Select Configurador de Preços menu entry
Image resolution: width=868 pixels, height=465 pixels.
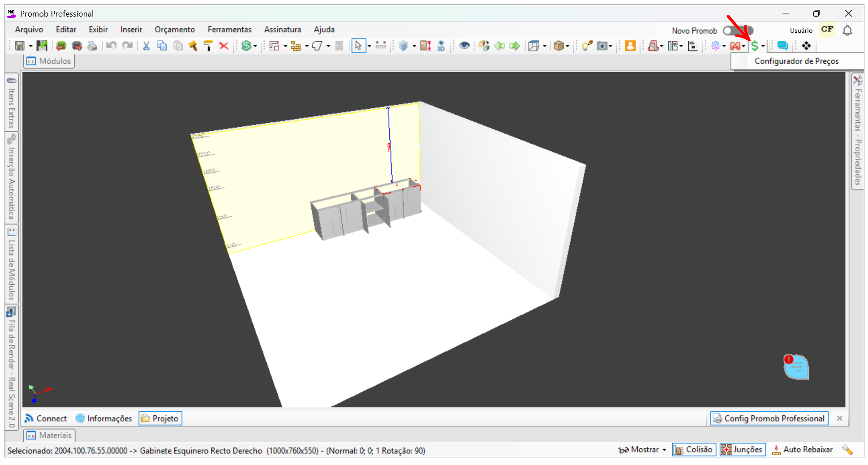pyautogui.click(x=796, y=61)
